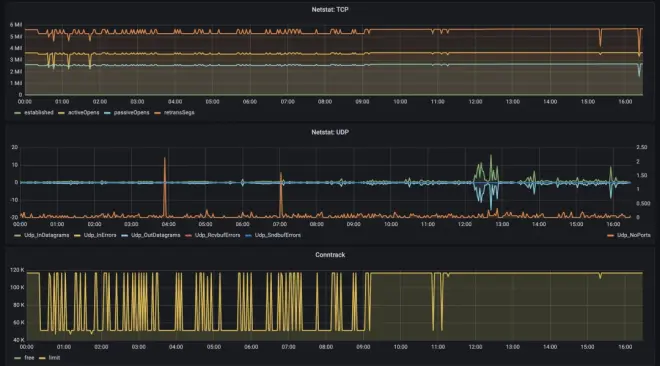Toggle the free series in Conntrack legend
The image size is (660, 366).
click(29, 358)
